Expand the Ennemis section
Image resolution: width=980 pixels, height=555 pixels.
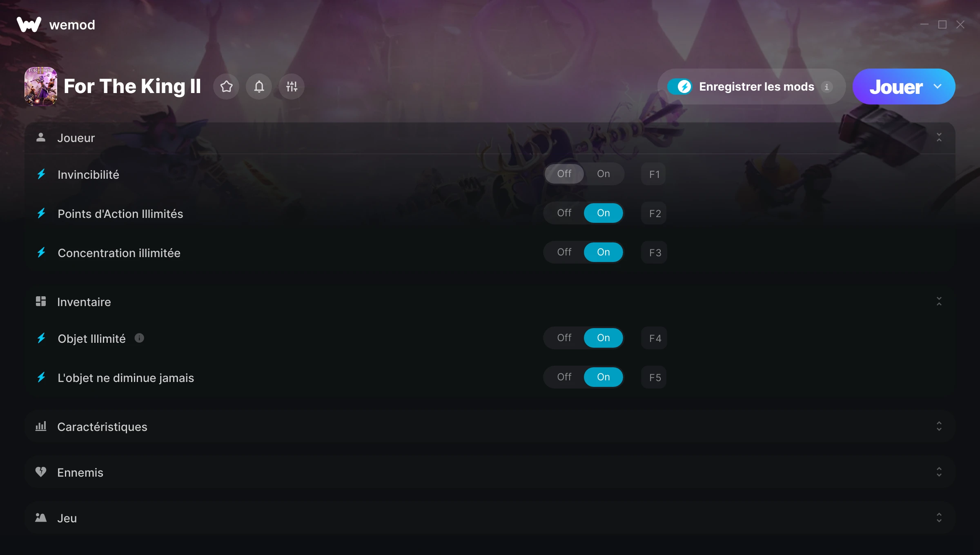pos(939,472)
